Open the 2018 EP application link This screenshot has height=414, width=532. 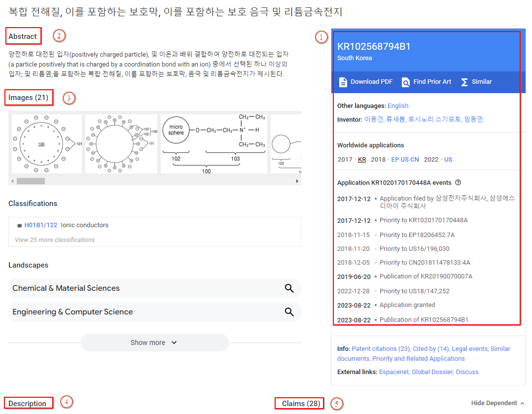coord(395,159)
